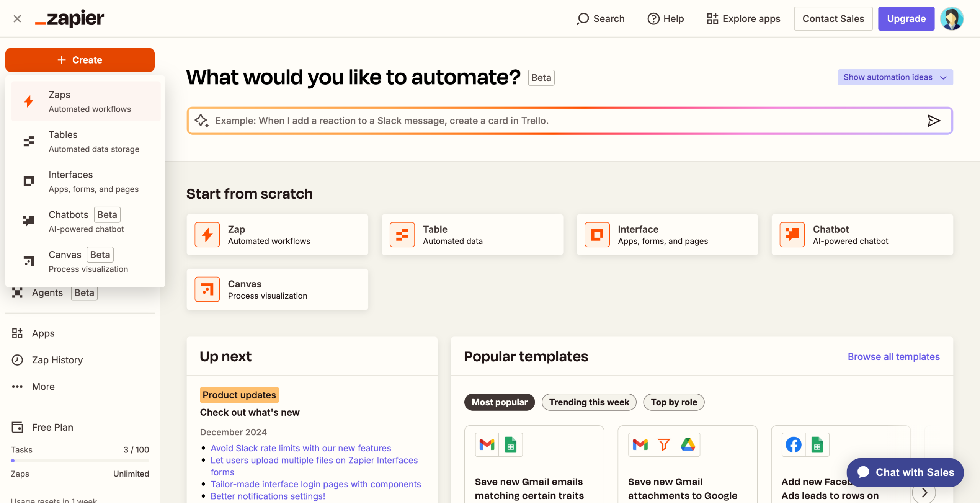Filter templates by Top by role
The height and width of the screenshot is (503, 980).
pos(674,402)
